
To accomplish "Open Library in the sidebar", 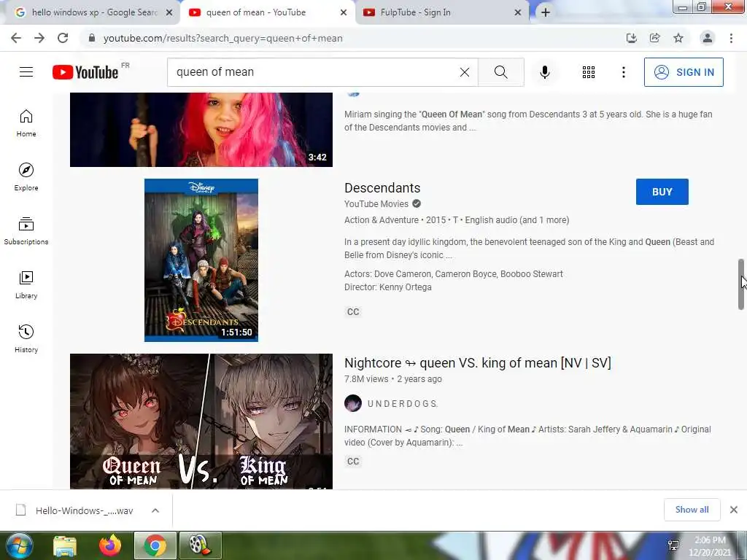I will (26, 284).
